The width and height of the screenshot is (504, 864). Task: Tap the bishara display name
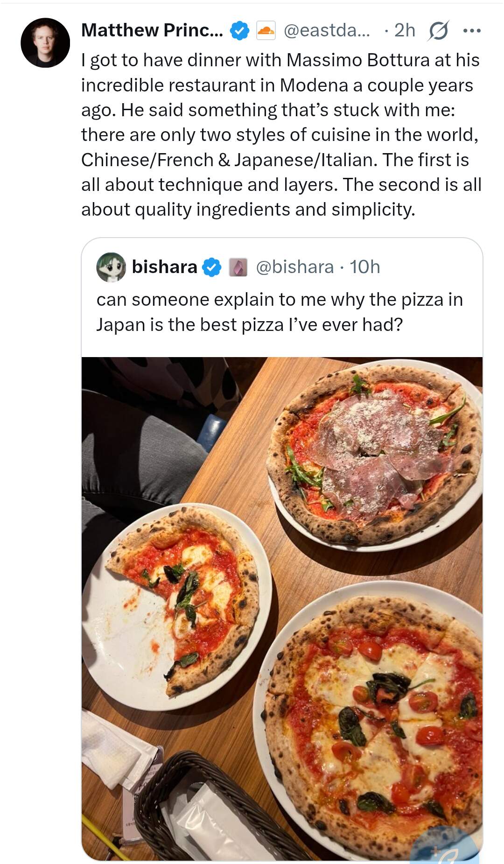click(x=164, y=267)
